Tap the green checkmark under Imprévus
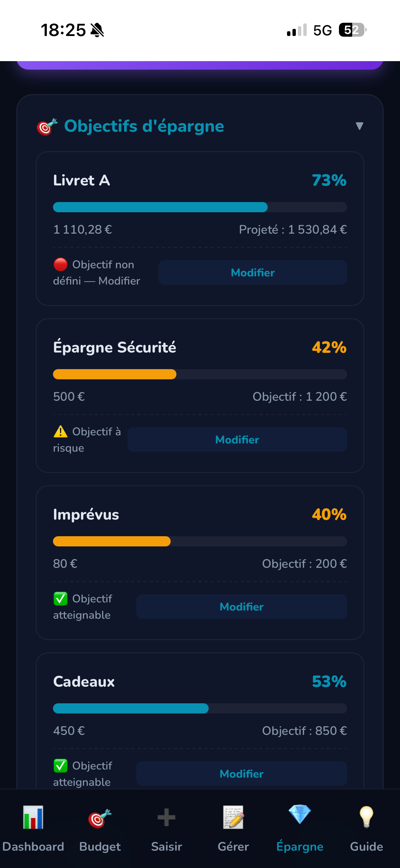The height and width of the screenshot is (868, 400). [60, 598]
